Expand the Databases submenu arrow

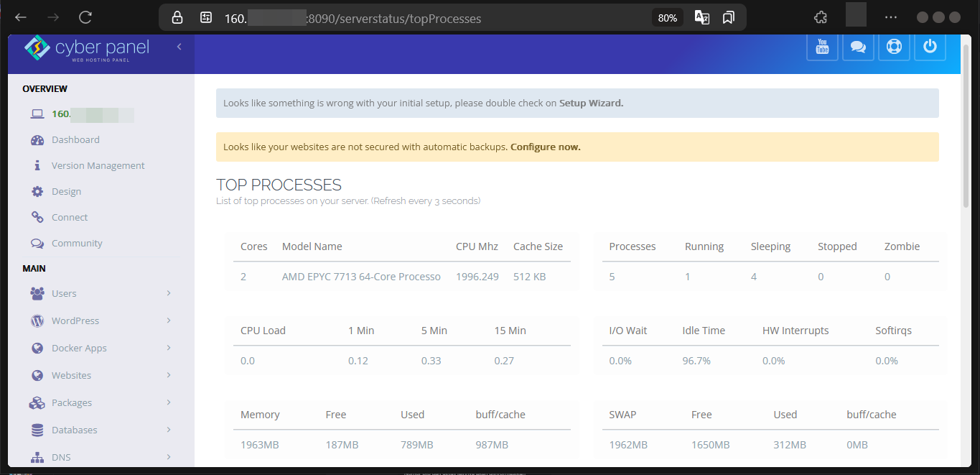169,430
